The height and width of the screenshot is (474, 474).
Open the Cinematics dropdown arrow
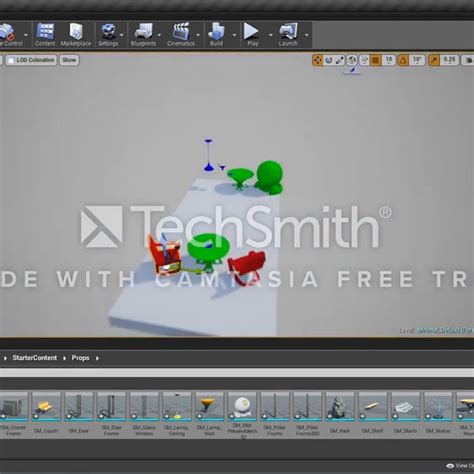coord(198,35)
